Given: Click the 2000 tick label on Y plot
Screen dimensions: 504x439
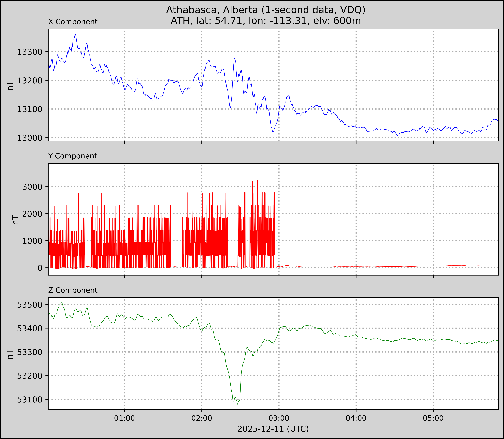Looking at the screenshot, I should coord(32,214).
